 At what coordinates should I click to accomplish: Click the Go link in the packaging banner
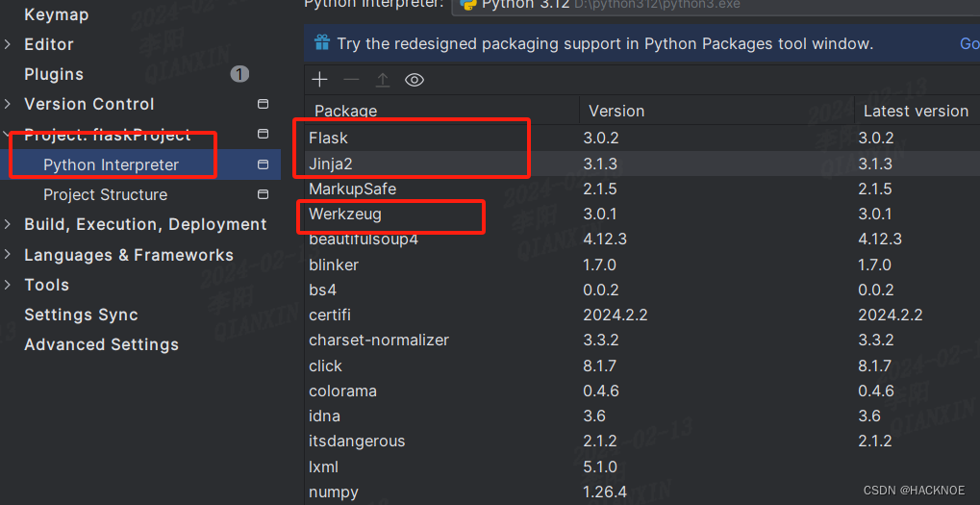coord(969,43)
